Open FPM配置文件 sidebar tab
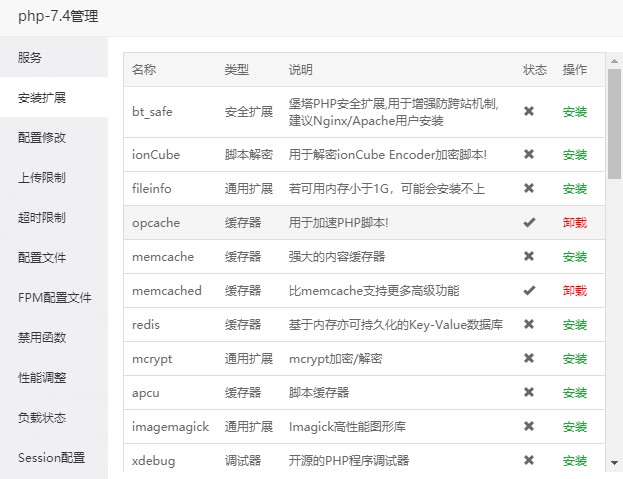The width and height of the screenshot is (623, 479). coord(54,297)
